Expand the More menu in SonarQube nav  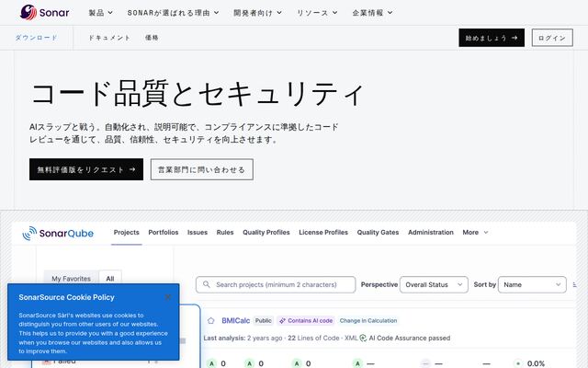click(475, 233)
